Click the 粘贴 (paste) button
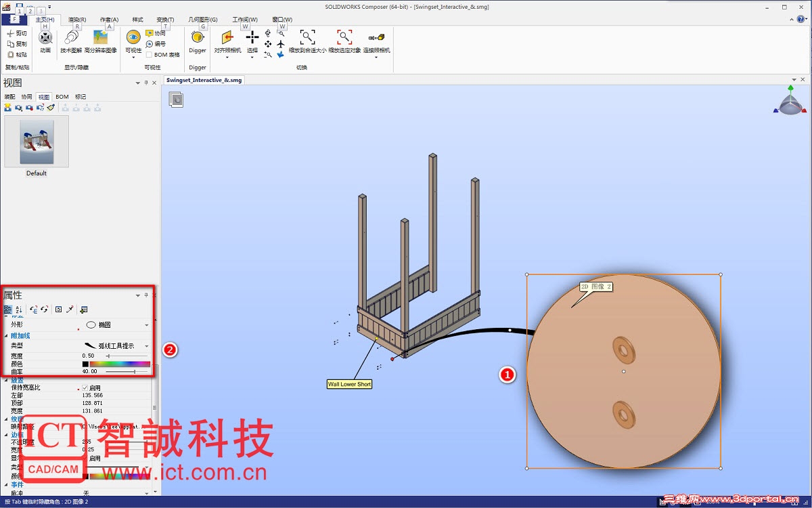Viewport: 812px width, 508px height. 17,55
